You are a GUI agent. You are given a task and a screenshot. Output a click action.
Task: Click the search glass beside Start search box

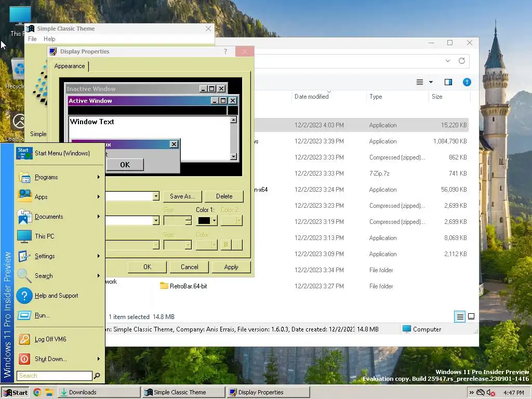[97, 376]
